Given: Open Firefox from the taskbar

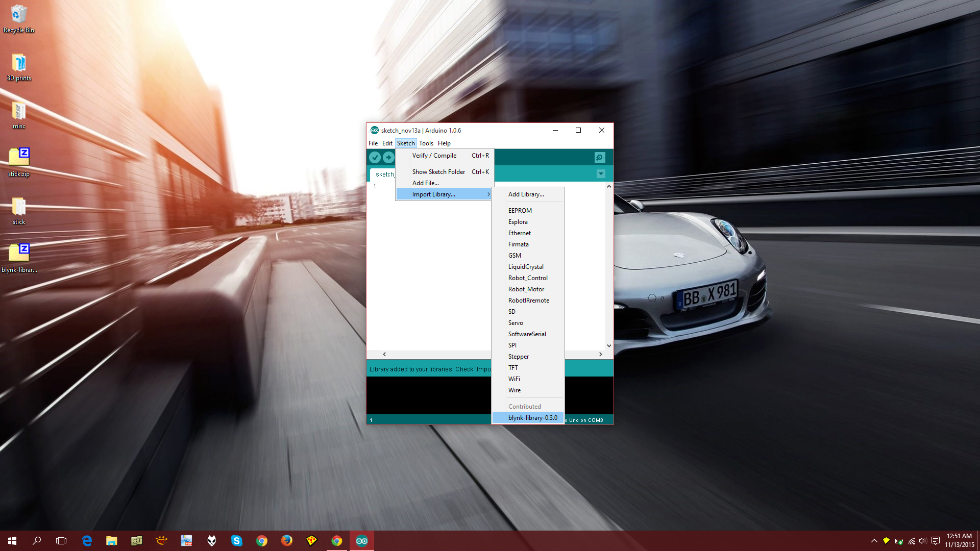Looking at the screenshot, I should coord(287,541).
